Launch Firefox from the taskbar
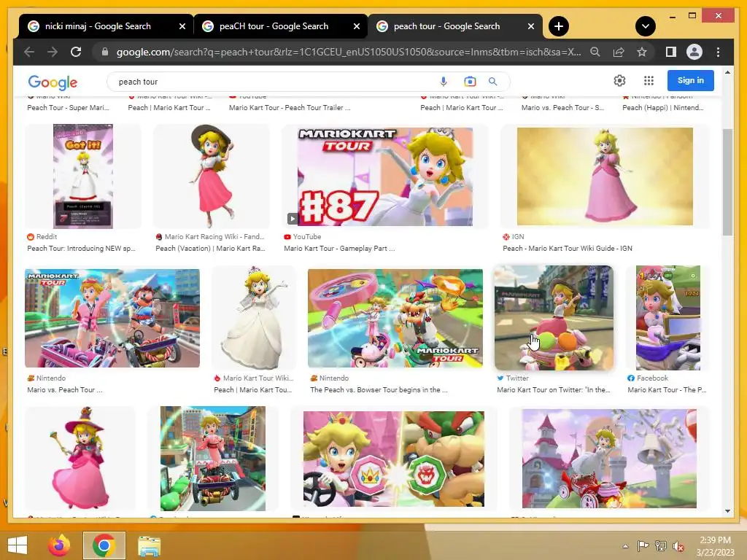 [x=59, y=545]
